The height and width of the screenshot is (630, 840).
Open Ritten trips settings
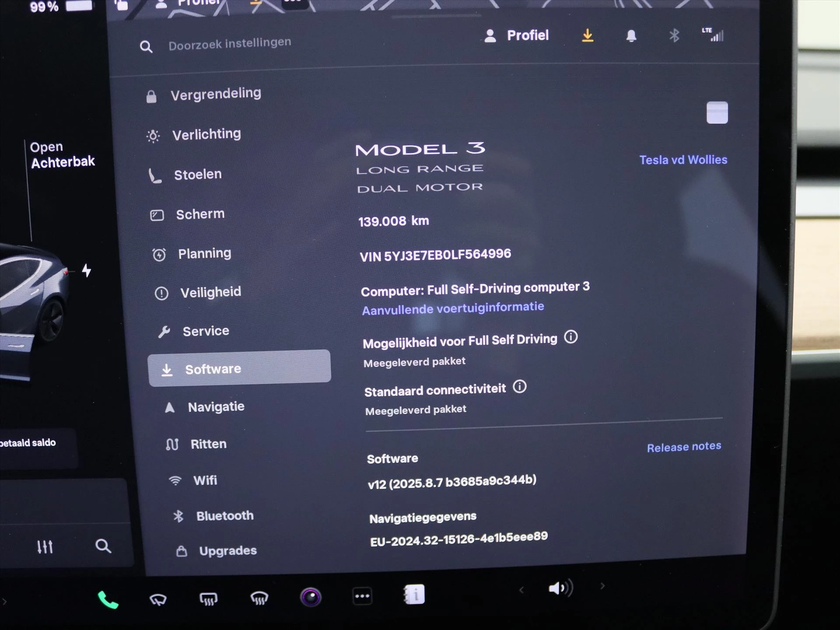coord(196,444)
